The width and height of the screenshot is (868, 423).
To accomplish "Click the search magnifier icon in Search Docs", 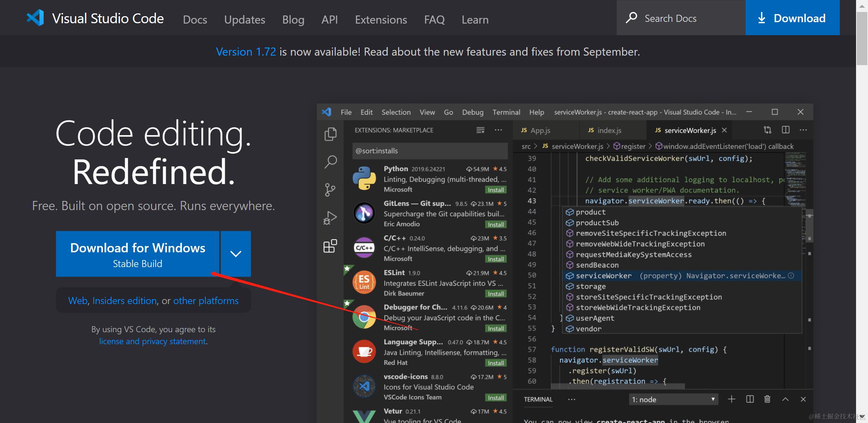I will pyautogui.click(x=631, y=18).
